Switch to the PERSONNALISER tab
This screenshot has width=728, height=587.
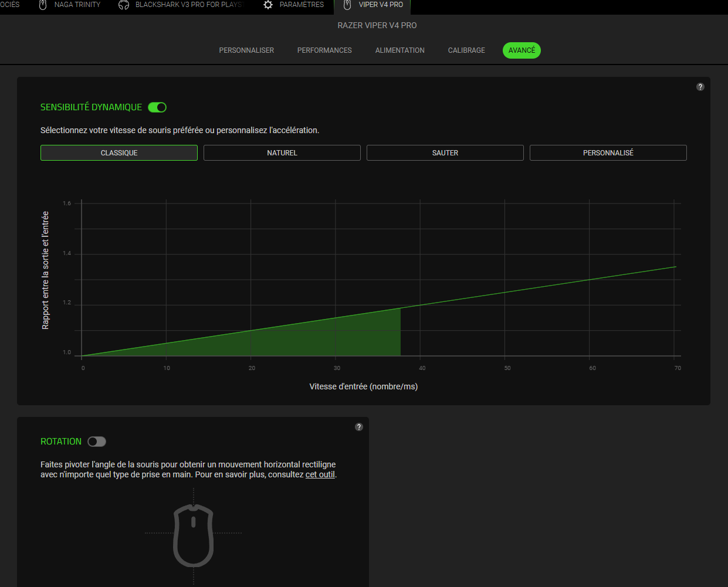pyautogui.click(x=246, y=50)
